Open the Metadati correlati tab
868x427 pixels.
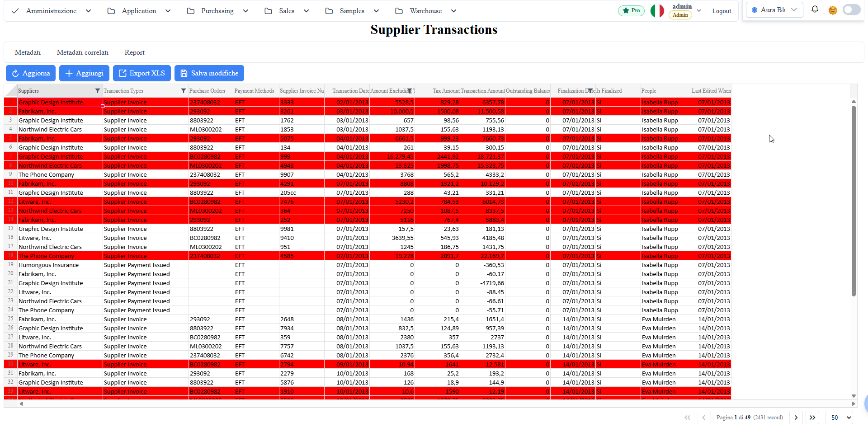83,52
